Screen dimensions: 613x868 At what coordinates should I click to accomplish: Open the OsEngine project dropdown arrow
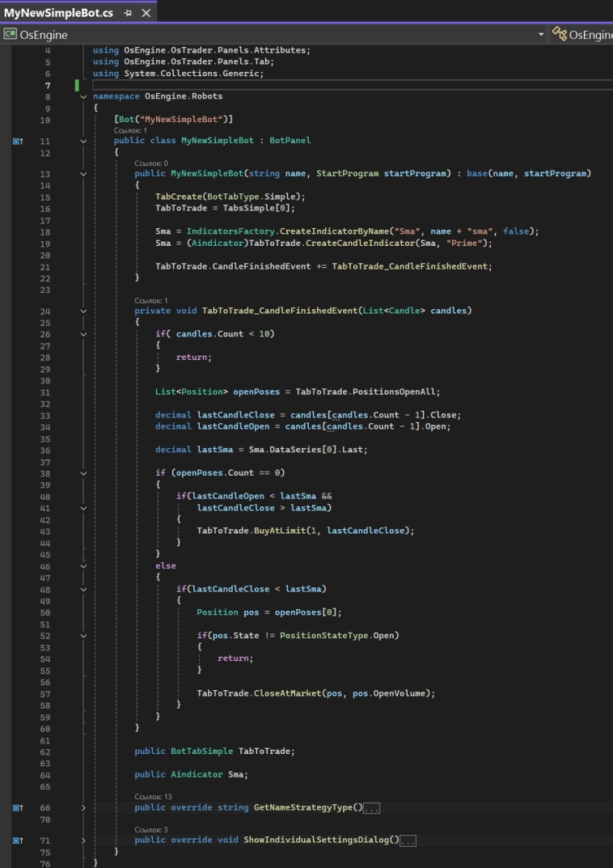[541, 35]
